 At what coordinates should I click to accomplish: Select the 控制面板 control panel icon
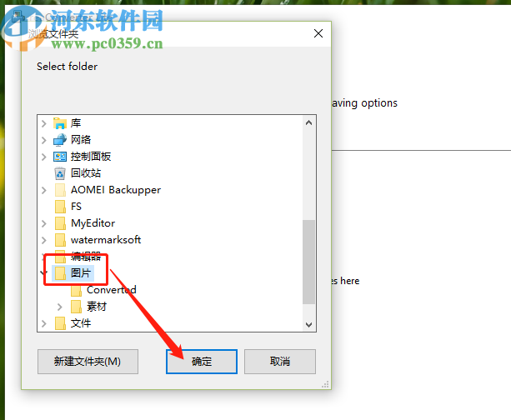click(x=60, y=157)
